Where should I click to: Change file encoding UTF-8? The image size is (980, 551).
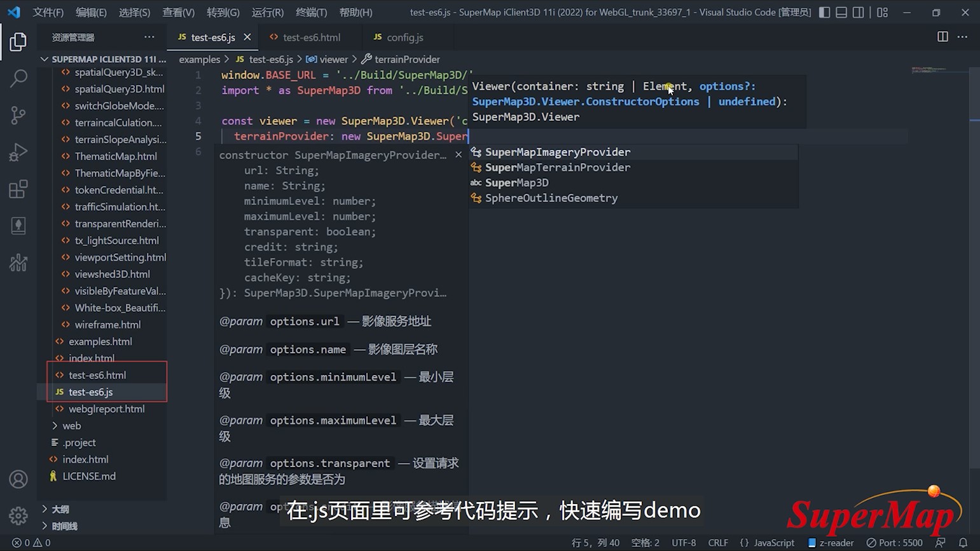(684, 543)
